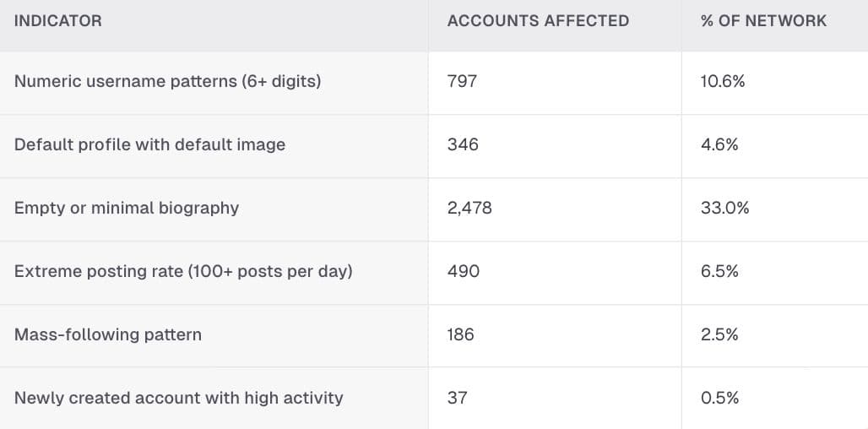
Task: Select the Empty or minimal biography indicator
Action: [127, 208]
